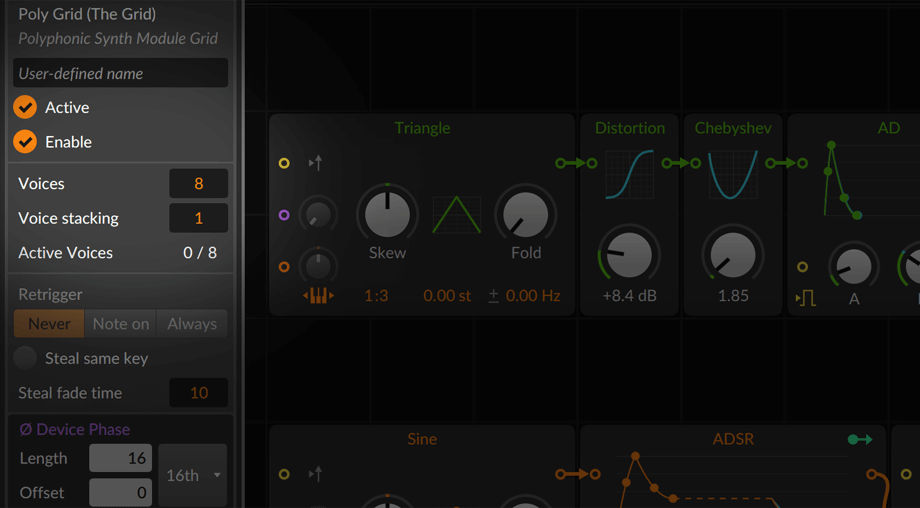Click the User-defined name field
The image size is (920, 508).
click(120, 73)
